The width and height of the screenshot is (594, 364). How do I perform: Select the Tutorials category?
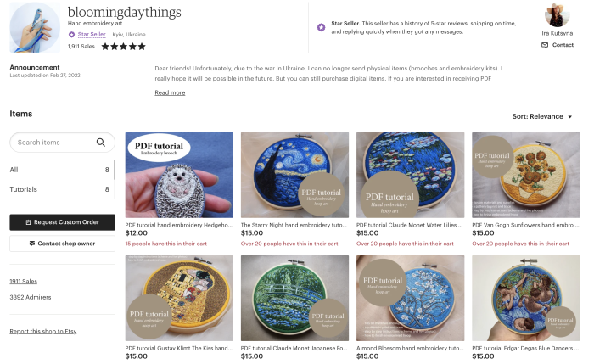[59, 189]
